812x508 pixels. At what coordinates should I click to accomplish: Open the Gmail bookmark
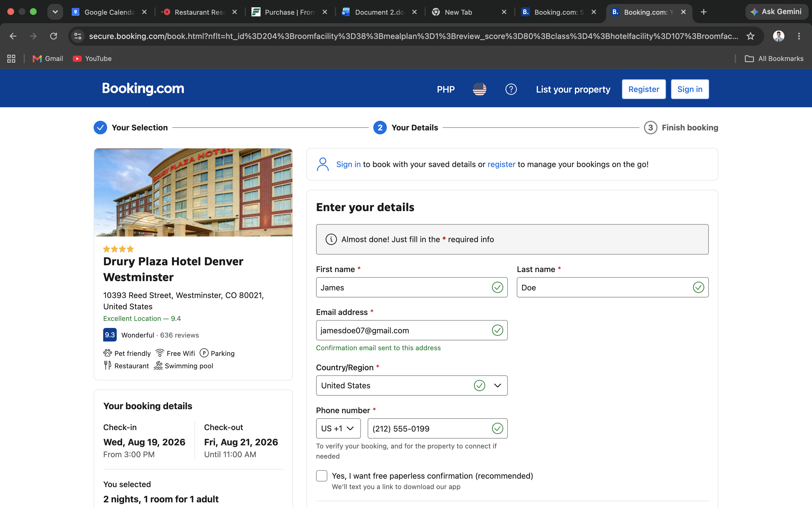pos(48,58)
